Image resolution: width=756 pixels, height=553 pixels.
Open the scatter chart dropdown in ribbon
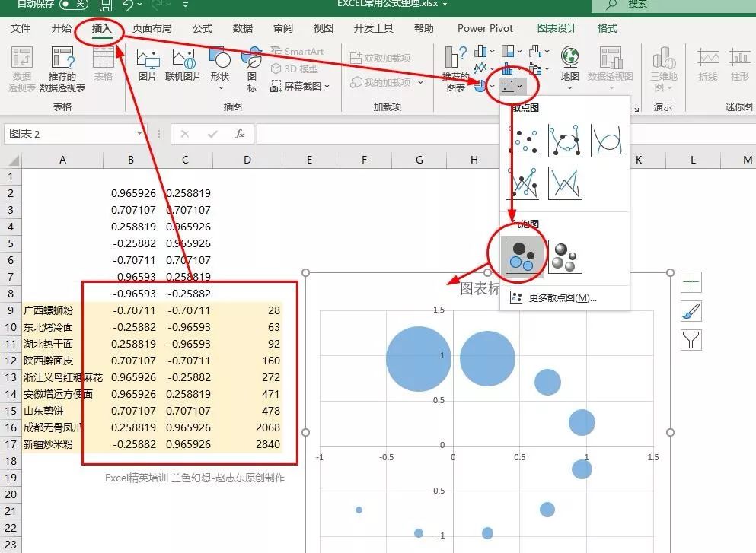[x=512, y=86]
